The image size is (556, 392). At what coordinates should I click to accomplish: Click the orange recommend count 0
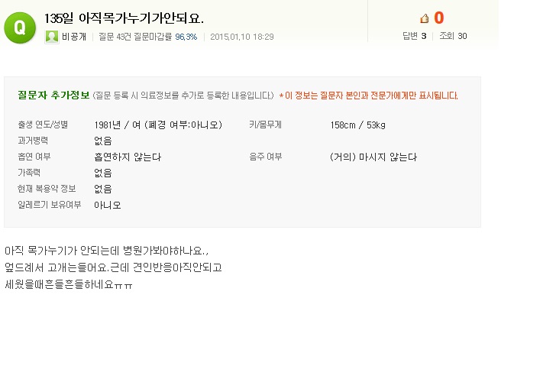point(439,18)
